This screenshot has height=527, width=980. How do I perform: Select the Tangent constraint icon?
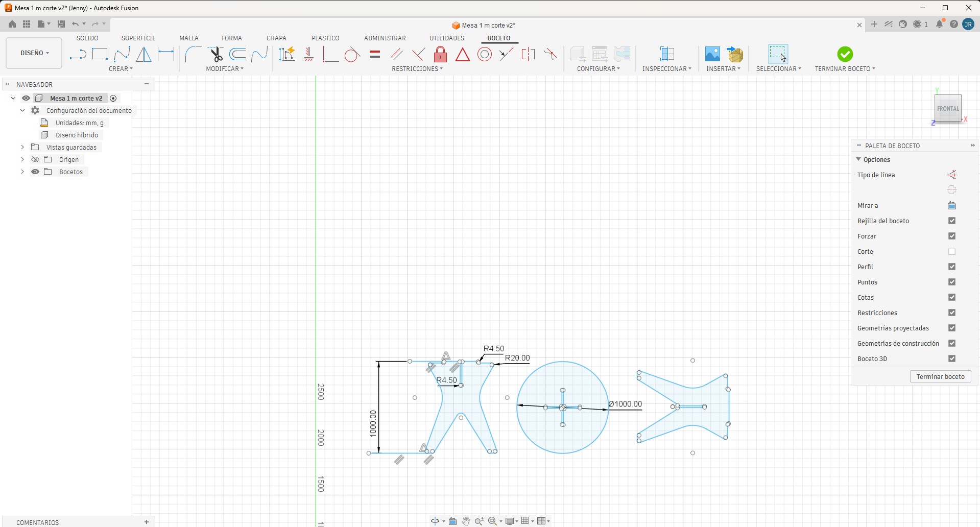coord(352,54)
